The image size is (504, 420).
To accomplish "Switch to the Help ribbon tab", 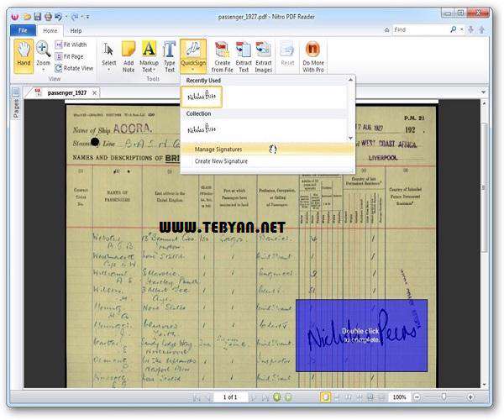I will pyautogui.click(x=76, y=31).
